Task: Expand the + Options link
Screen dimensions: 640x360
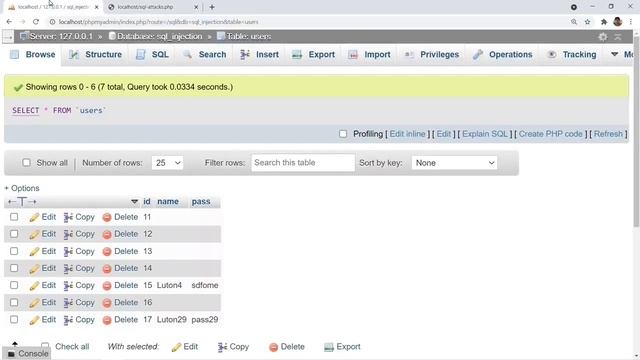Action: click(22, 188)
